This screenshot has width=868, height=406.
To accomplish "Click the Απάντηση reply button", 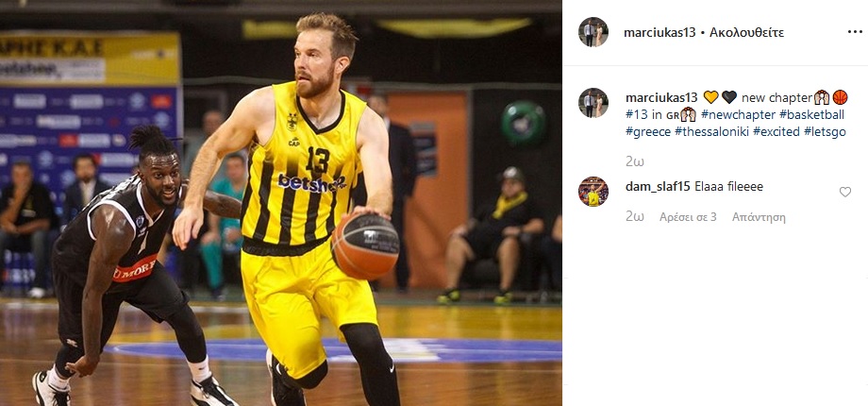I will point(759,217).
